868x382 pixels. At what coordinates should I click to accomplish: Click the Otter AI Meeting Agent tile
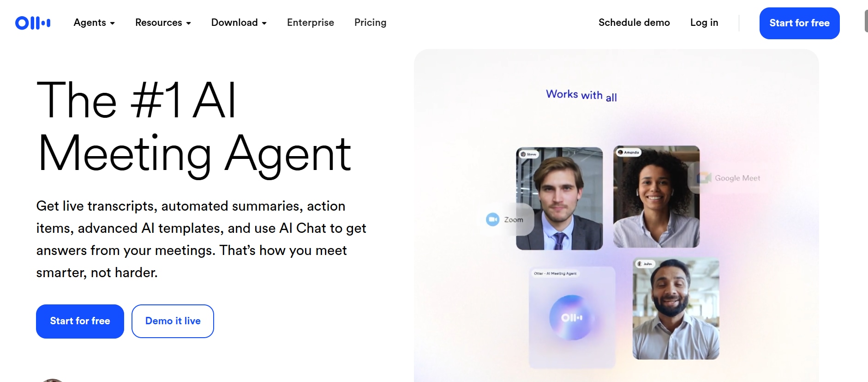[572, 317]
